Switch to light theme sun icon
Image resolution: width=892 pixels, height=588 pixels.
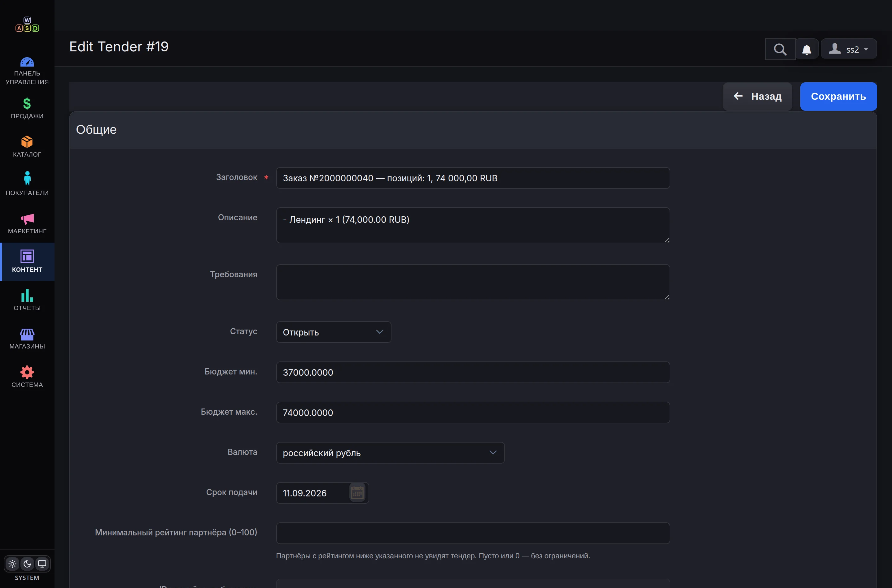tap(12, 564)
